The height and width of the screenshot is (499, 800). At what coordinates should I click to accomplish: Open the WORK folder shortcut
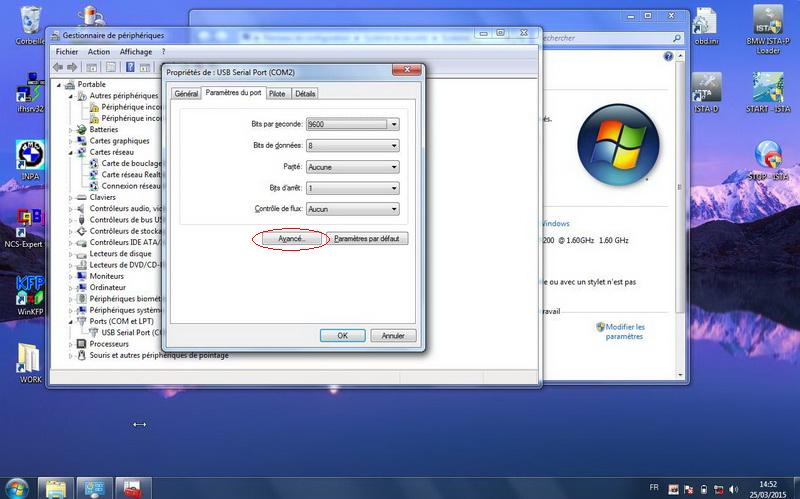pyautogui.click(x=30, y=363)
